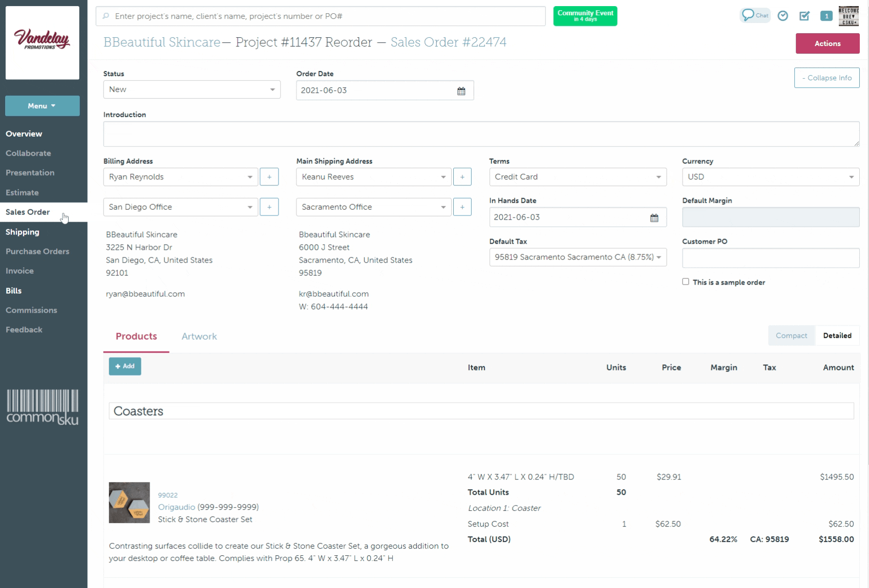
Task: Add new Sacramento Office shipping address plus
Action: (x=462, y=207)
